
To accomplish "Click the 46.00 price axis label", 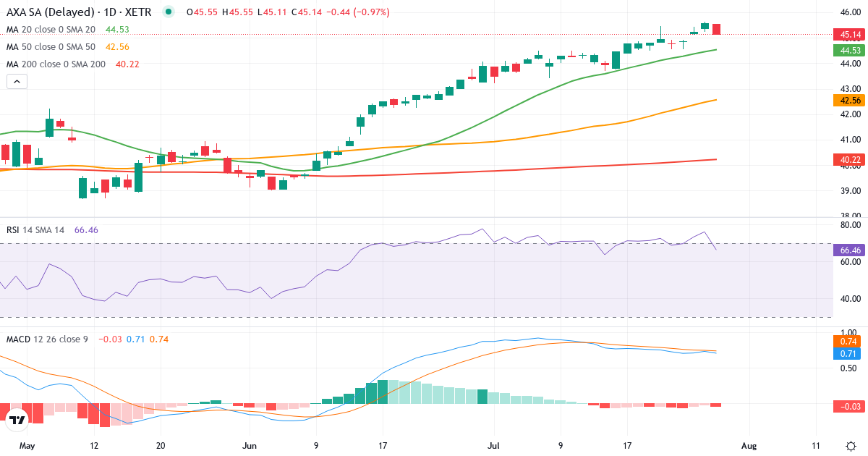I will (851, 12).
